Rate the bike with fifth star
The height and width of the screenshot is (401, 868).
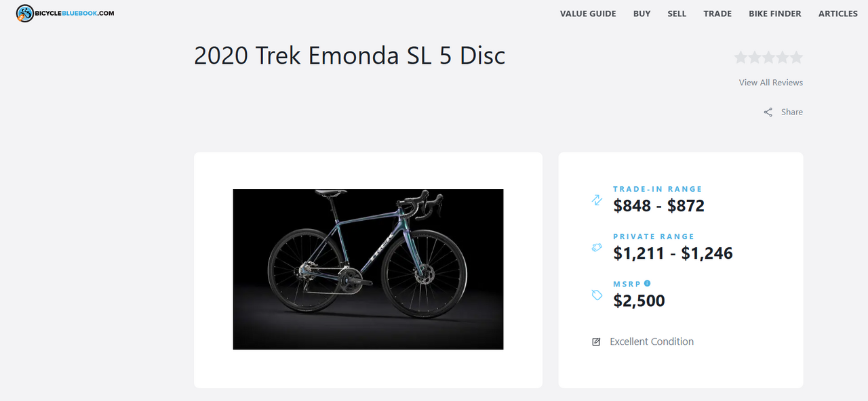tap(796, 58)
